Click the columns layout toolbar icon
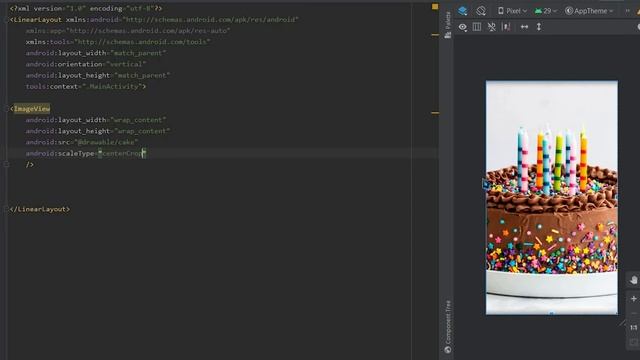Image resolution: width=640 pixels, height=360 pixels. pyautogui.click(x=477, y=27)
